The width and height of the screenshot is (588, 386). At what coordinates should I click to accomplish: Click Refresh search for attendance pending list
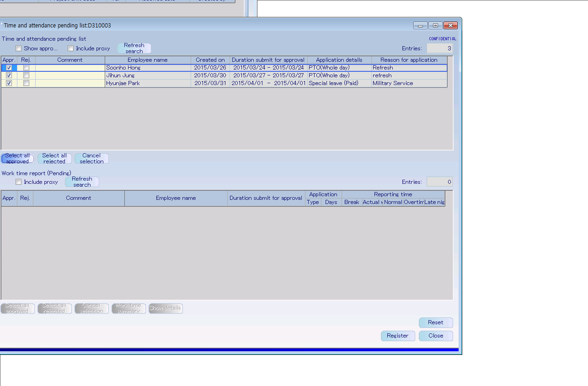click(x=134, y=48)
